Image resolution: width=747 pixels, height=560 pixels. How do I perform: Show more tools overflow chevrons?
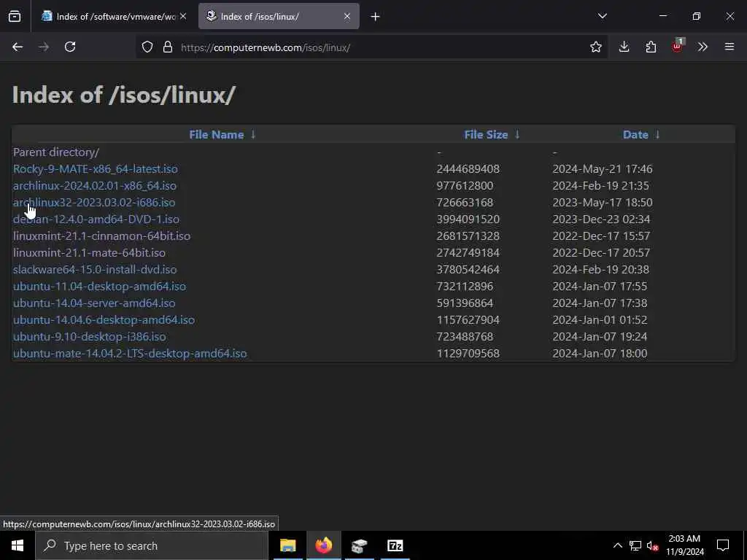(703, 47)
